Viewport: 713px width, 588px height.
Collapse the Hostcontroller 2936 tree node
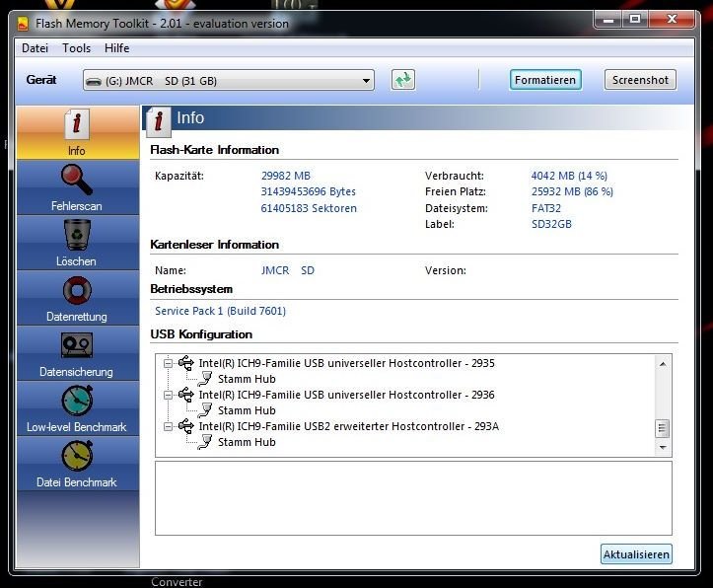coord(169,396)
